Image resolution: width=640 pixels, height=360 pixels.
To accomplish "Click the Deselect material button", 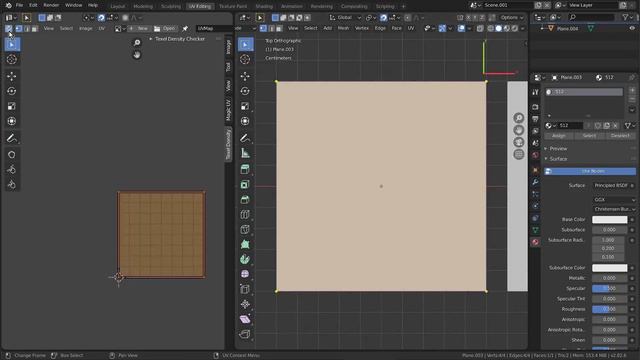I will (620, 136).
